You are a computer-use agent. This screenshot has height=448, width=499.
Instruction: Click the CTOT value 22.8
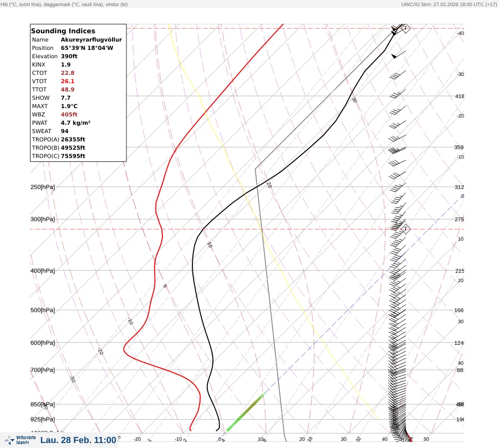(68, 73)
